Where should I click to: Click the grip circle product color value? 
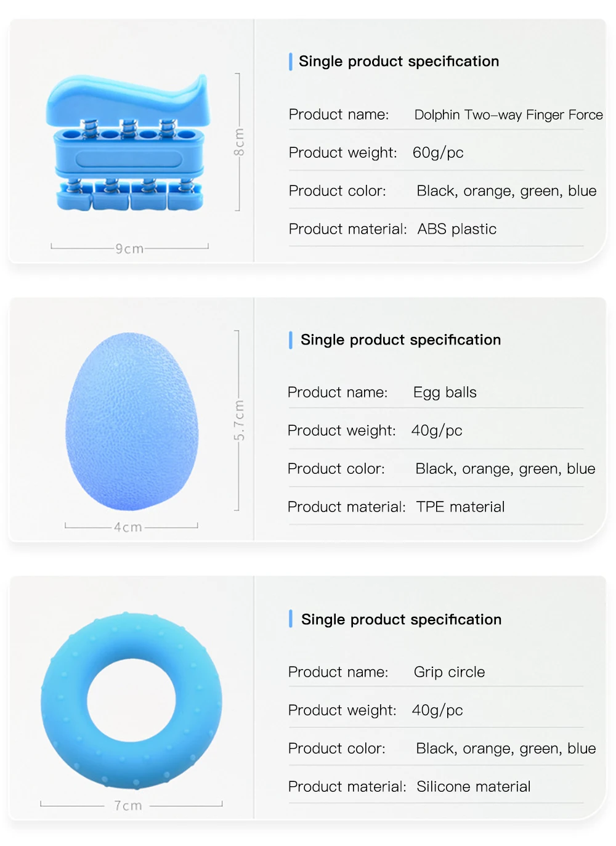[x=506, y=749]
